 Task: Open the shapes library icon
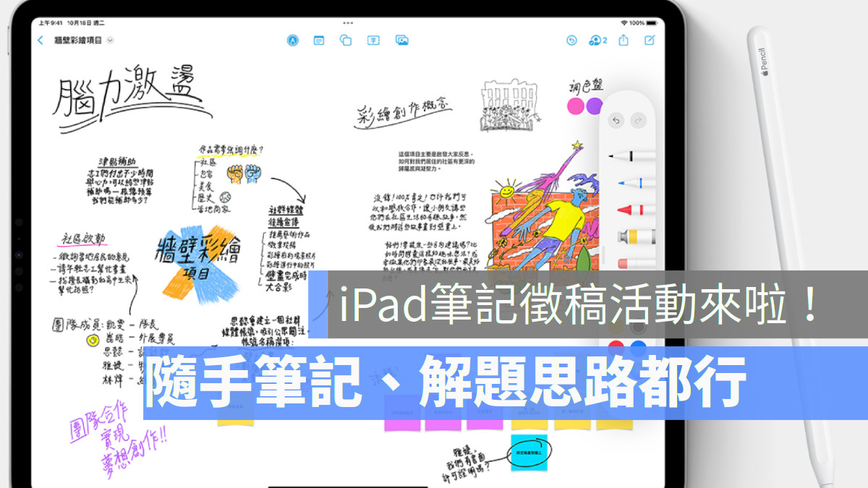pos(346,40)
